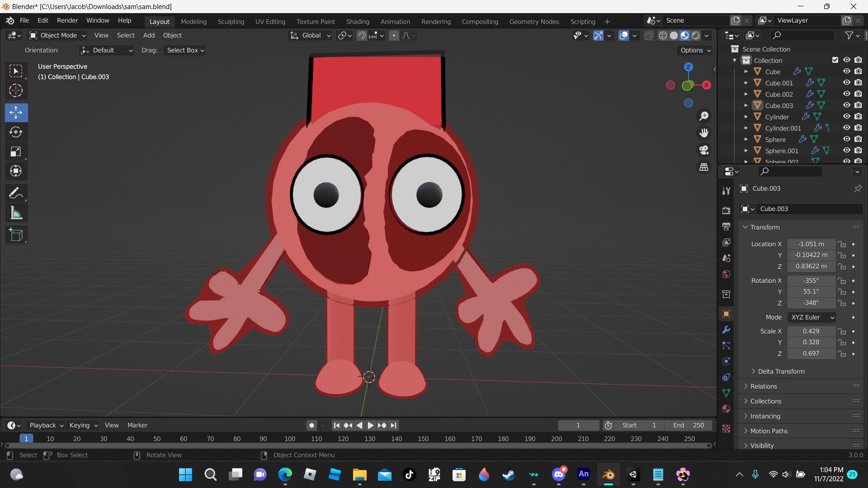Click frame 100 on the timeline
Image resolution: width=868 pixels, height=488 pixels.
(x=290, y=439)
